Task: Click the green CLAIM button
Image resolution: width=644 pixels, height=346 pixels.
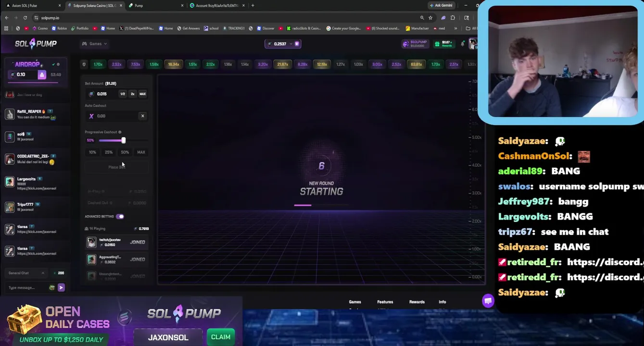Action: tap(221, 337)
